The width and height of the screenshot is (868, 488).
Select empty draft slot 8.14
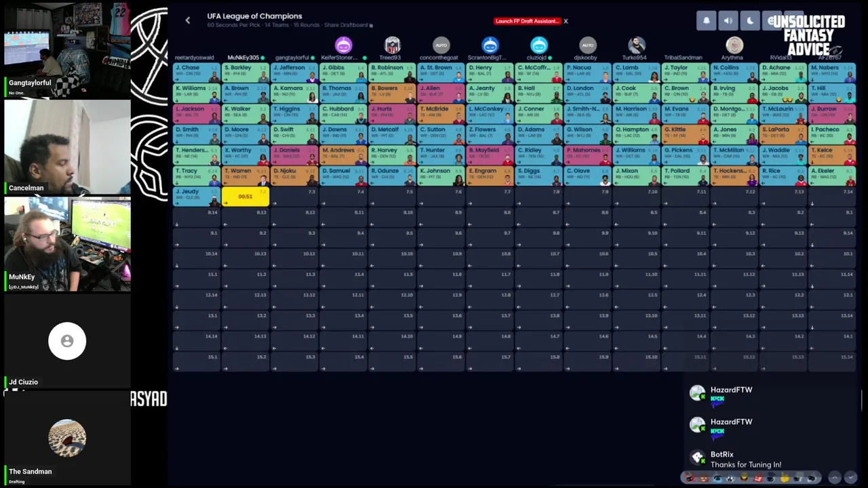197,218
